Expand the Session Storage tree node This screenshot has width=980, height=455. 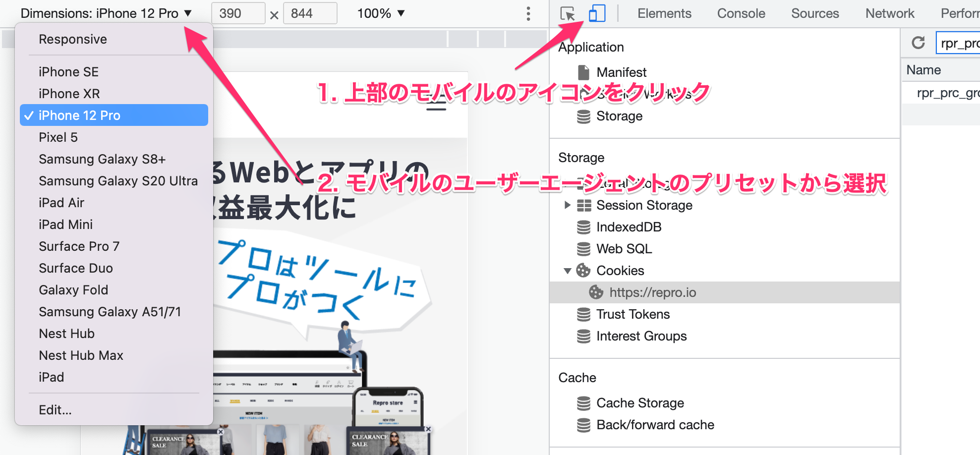568,205
